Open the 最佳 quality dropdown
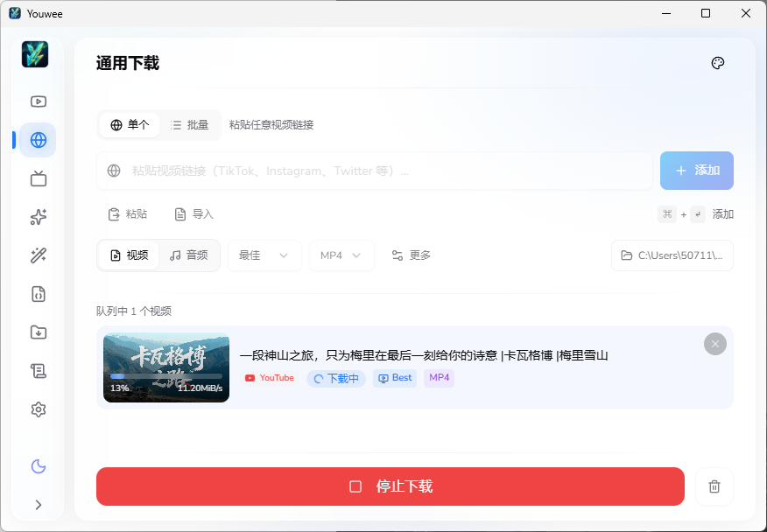 pos(264,255)
